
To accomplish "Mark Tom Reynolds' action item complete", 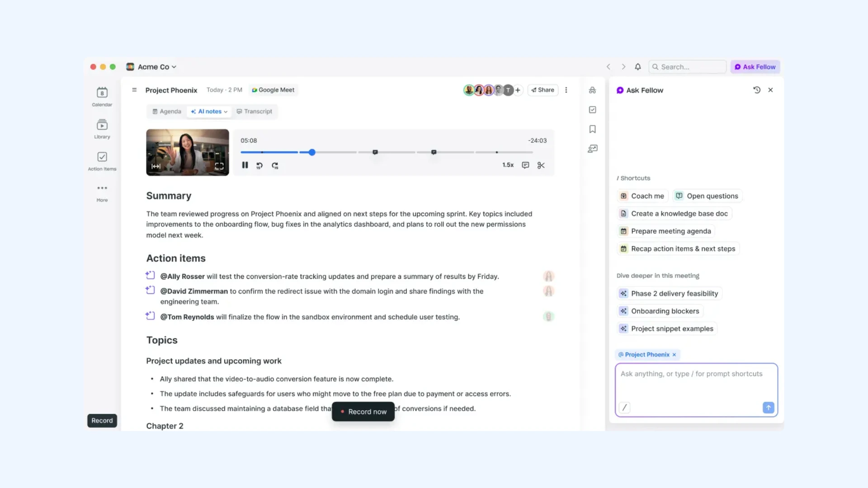I will pyautogui.click(x=150, y=316).
